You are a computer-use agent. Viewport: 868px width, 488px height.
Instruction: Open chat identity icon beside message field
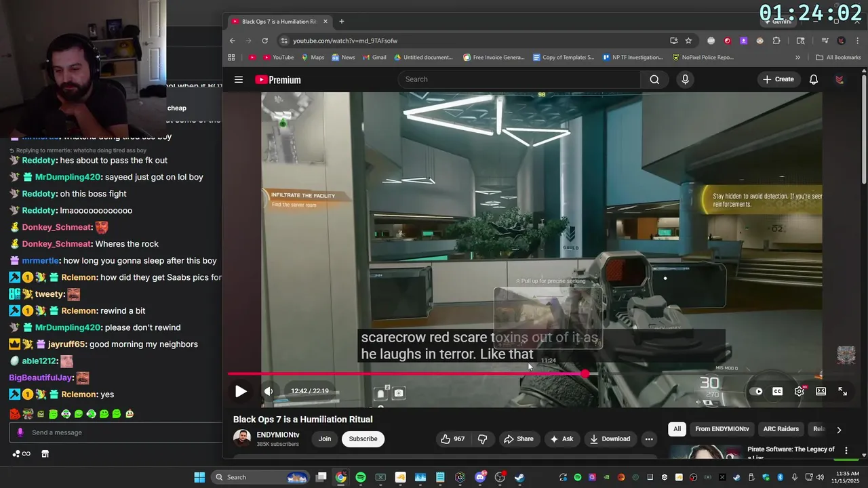tap(20, 432)
